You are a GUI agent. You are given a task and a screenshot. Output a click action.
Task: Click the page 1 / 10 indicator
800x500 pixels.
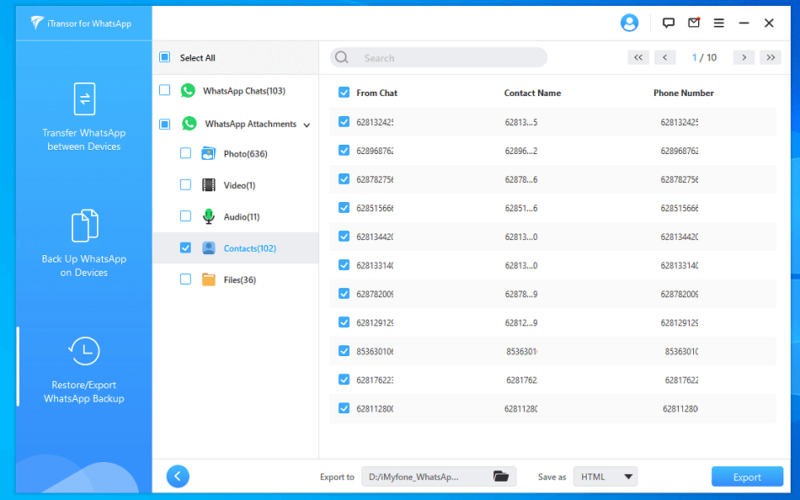pyautogui.click(x=705, y=58)
